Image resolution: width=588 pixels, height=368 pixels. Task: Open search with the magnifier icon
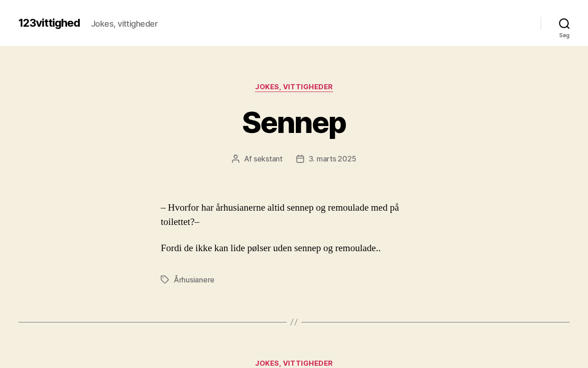click(564, 23)
